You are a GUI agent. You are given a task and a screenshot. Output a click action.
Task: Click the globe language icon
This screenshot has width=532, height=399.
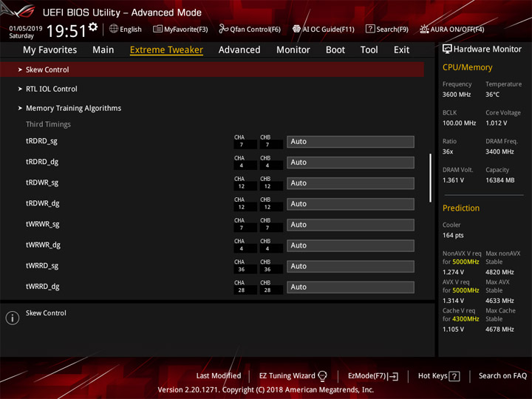tap(114, 29)
